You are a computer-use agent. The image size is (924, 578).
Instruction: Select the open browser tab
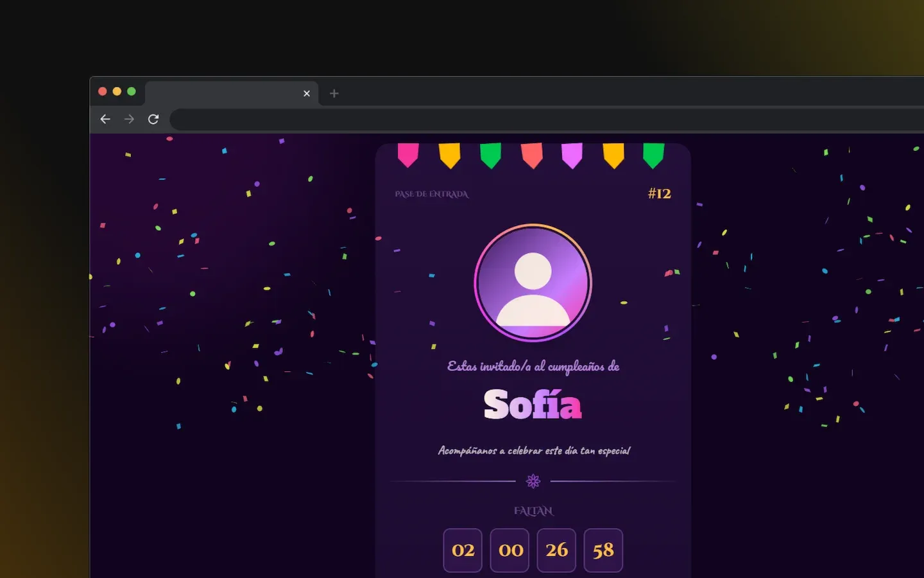[x=232, y=93]
